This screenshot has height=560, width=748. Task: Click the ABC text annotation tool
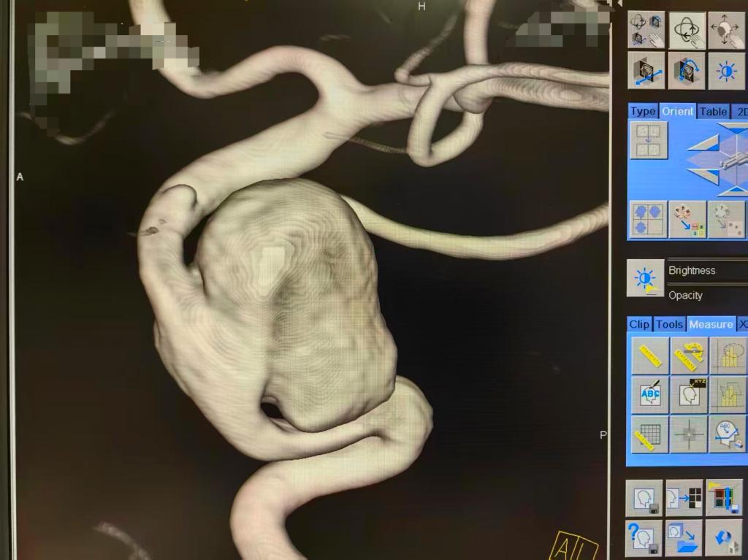pyautogui.click(x=649, y=395)
